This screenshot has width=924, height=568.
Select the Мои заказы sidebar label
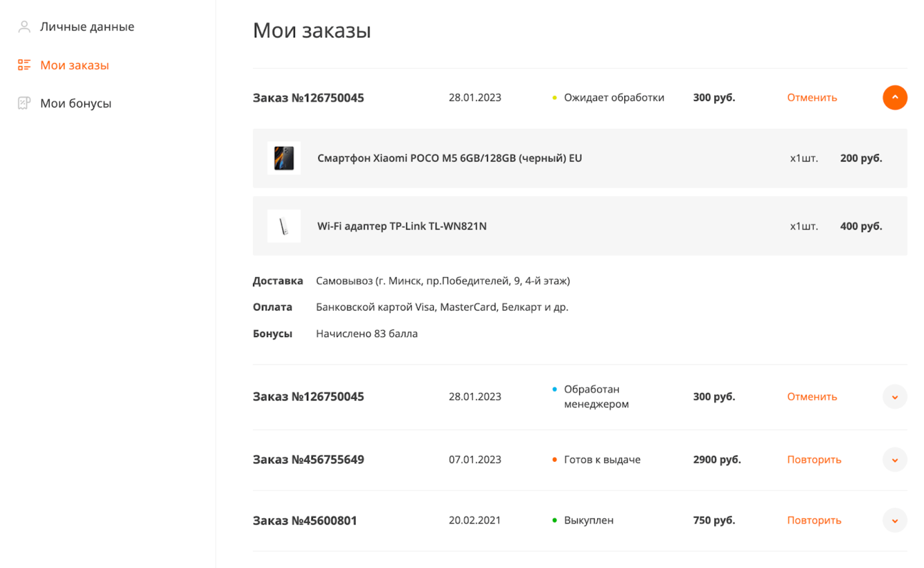pyautogui.click(x=74, y=65)
